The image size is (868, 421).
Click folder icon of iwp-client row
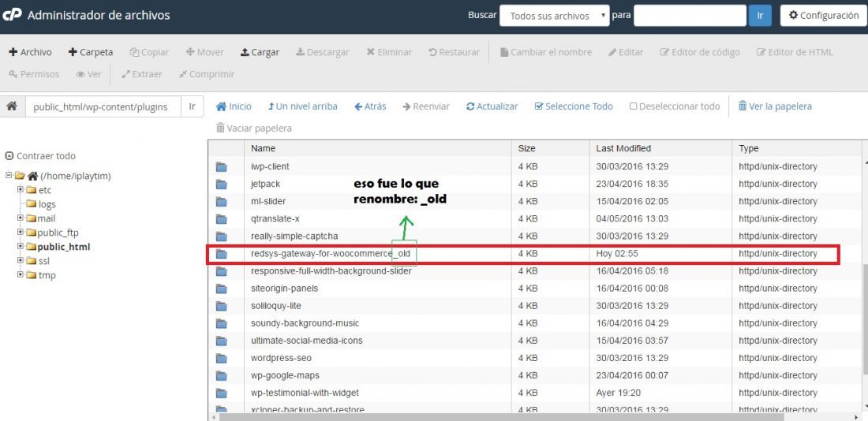click(222, 166)
